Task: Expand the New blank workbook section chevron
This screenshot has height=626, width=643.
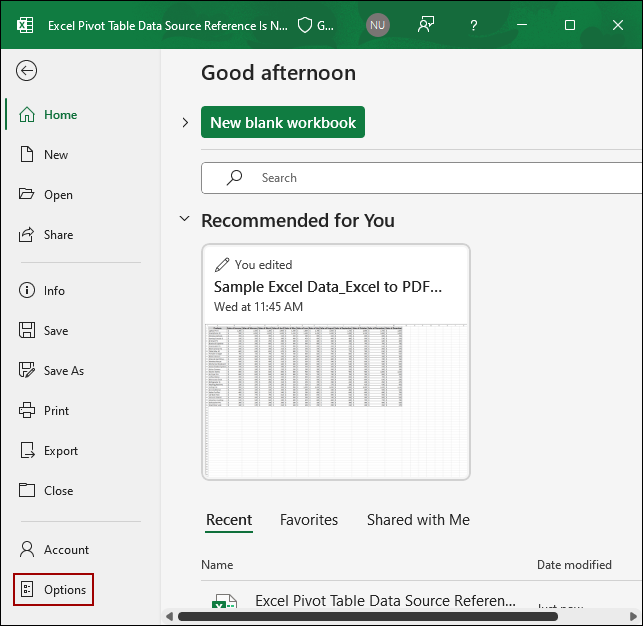Action: tap(185, 123)
